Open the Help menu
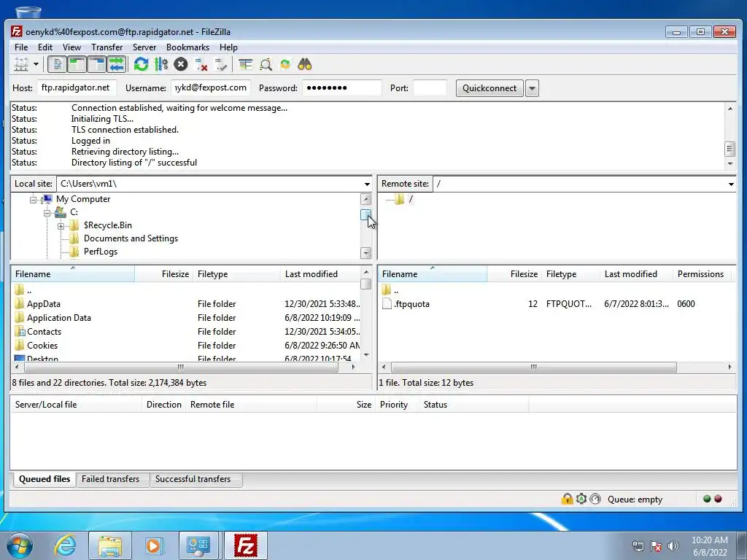747x560 pixels. 228,47
